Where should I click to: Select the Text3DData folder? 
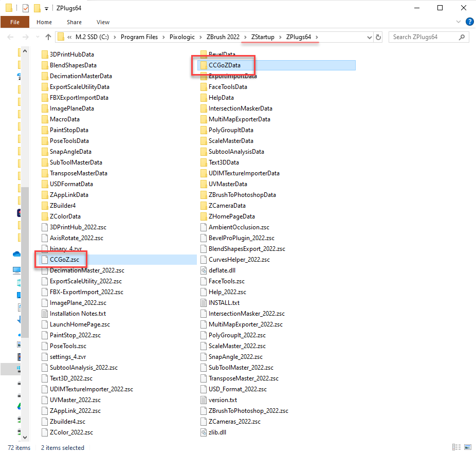click(220, 162)
